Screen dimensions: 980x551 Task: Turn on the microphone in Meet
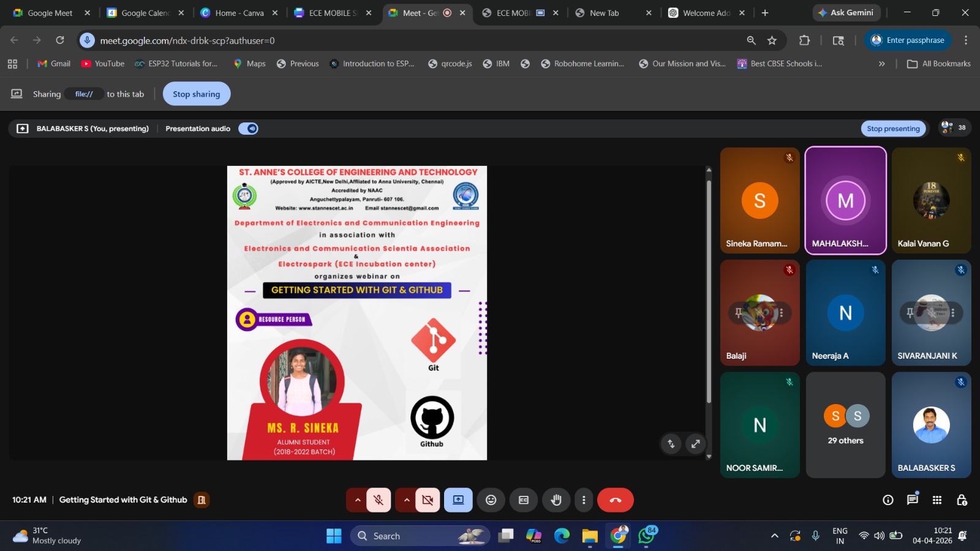click(x=379, y=500)
